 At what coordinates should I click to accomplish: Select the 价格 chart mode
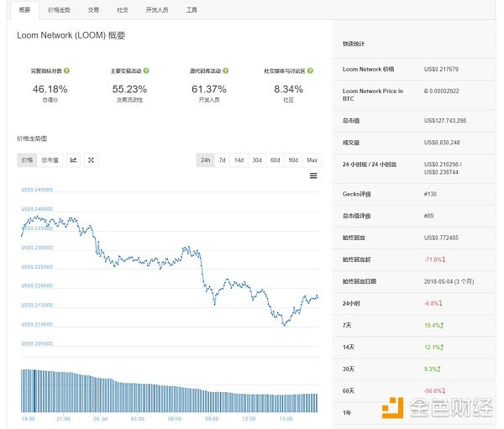[28, 160]
